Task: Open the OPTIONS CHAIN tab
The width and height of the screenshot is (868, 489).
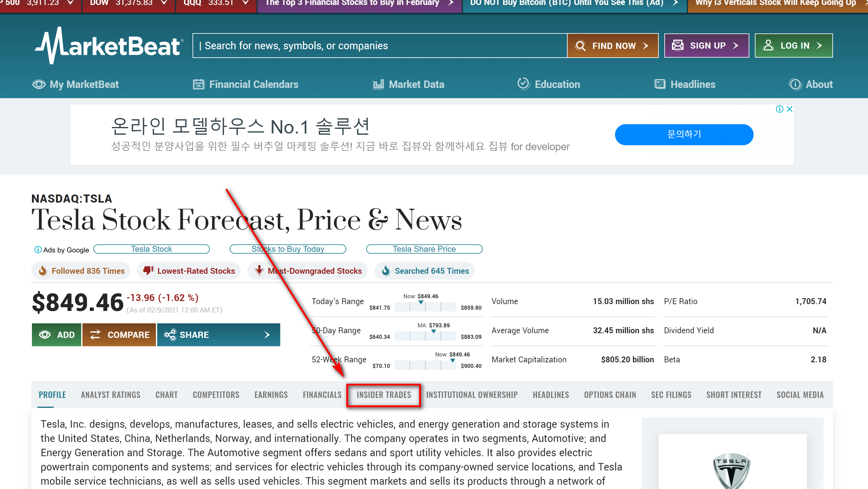Action: coord(610,395)
